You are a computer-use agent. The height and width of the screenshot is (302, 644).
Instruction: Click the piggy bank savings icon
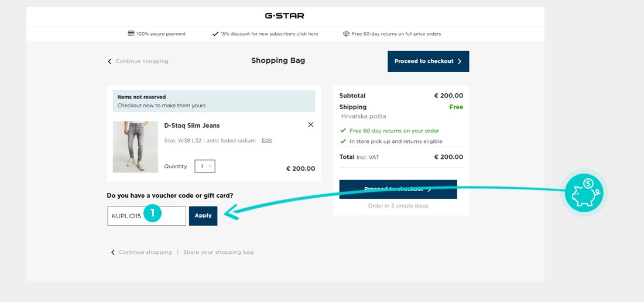[x=584, y=193]
